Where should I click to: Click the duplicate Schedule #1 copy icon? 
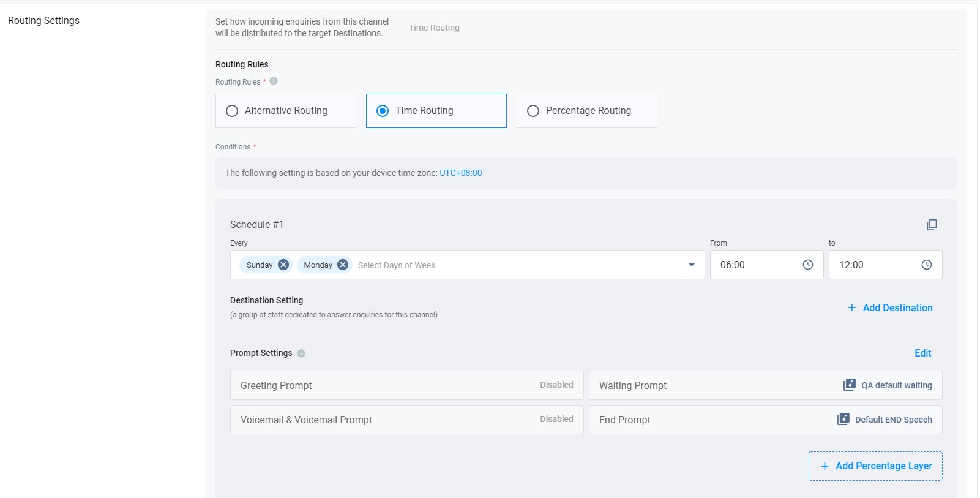click(x=932, y=225)
